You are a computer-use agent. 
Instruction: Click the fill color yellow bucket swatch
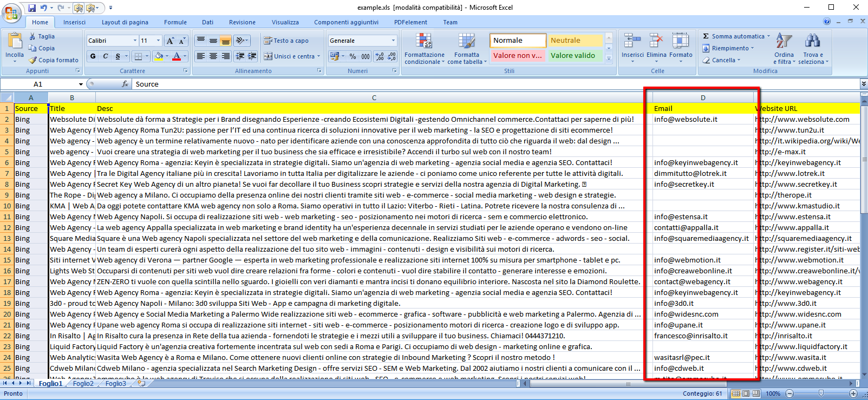159,56
